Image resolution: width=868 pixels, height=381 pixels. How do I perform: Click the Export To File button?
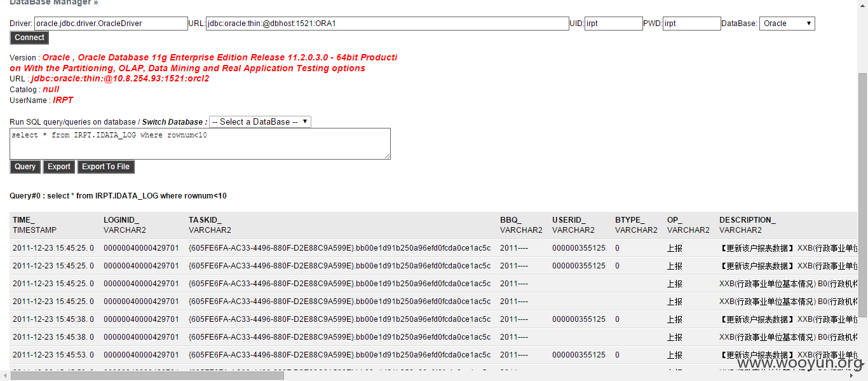coord(106,167)
